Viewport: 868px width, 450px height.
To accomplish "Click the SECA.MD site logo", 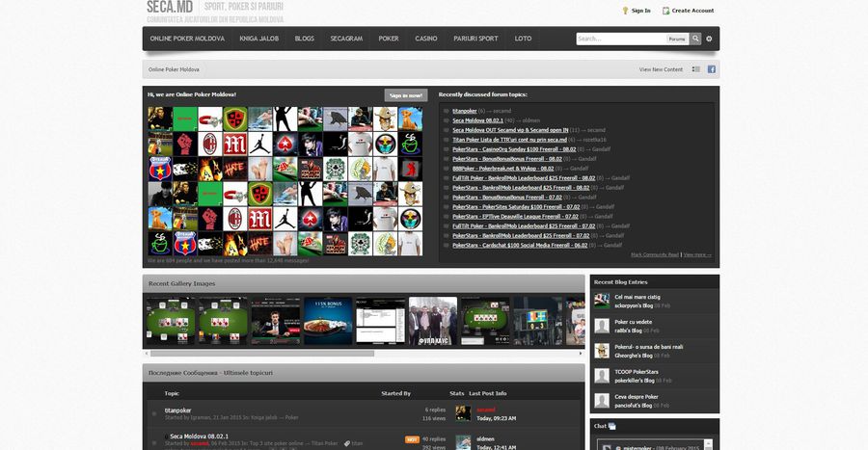I will click(170, 7).
